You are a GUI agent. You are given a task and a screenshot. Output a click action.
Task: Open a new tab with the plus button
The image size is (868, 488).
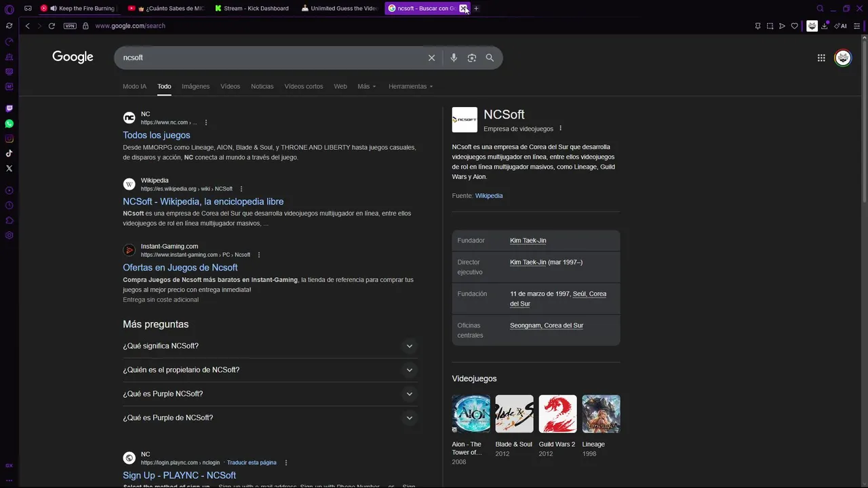coord(476,8)
